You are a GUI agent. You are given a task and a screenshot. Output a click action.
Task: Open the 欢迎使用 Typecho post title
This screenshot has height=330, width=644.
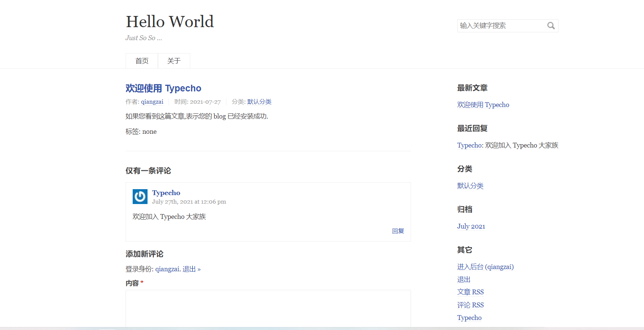(x=163, y=88)
